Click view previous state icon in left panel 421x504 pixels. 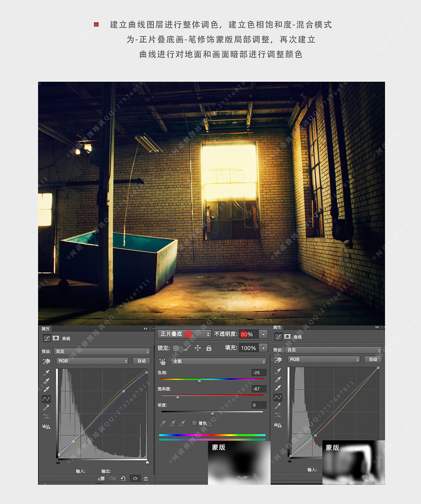pos(112,478)
